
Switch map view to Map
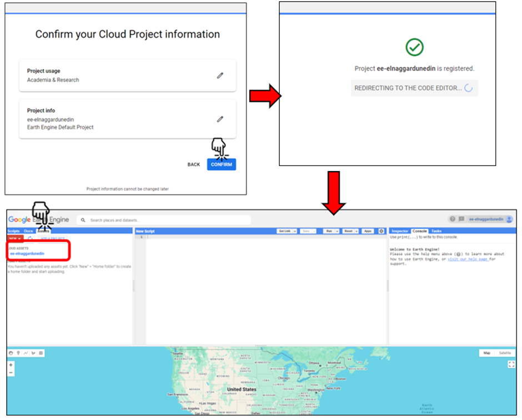(486, 353)
